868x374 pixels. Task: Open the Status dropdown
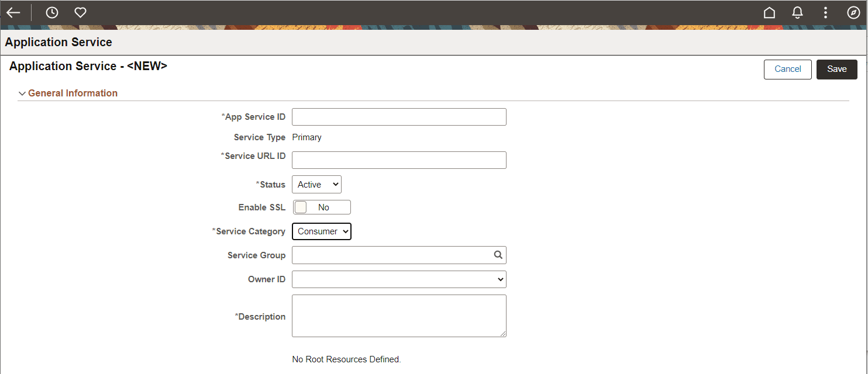pos(316,184)
